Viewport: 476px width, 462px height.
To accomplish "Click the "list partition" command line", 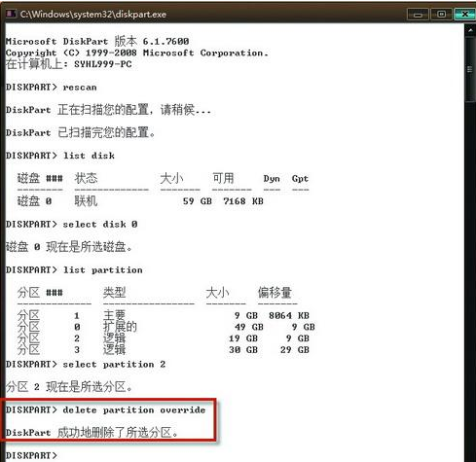I will (74, 270).
